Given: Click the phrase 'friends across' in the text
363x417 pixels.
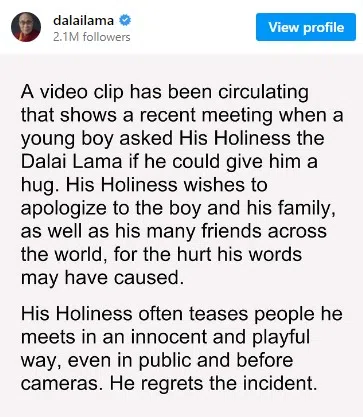Looking at the screenshot, I should pyautogui.click(x=261, y=232).
